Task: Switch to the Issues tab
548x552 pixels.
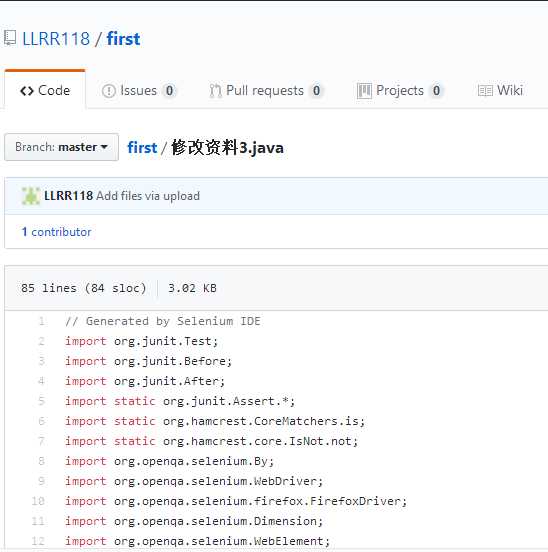Action: [138, 90]
